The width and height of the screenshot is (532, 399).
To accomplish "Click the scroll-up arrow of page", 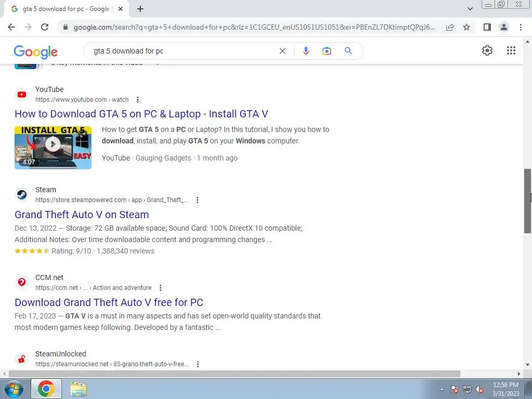I will point(528,42).
